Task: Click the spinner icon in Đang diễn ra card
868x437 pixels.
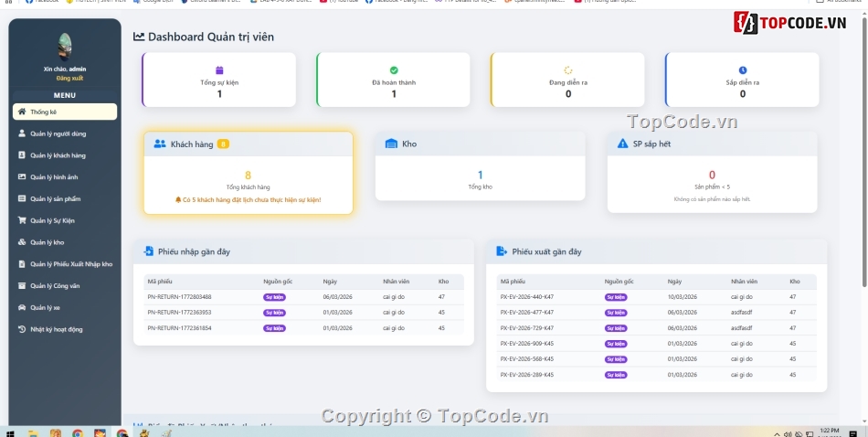Action: tap(568, 70)
